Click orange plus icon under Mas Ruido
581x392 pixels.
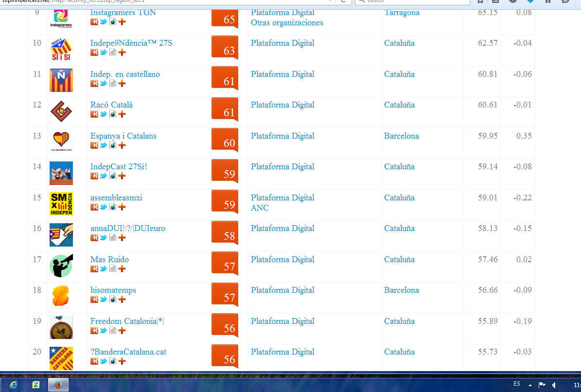pos(122,269)
